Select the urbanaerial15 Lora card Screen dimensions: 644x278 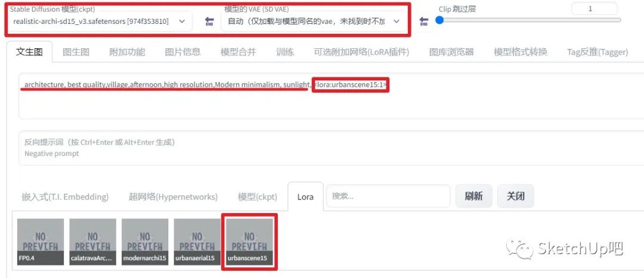(197, 242)
